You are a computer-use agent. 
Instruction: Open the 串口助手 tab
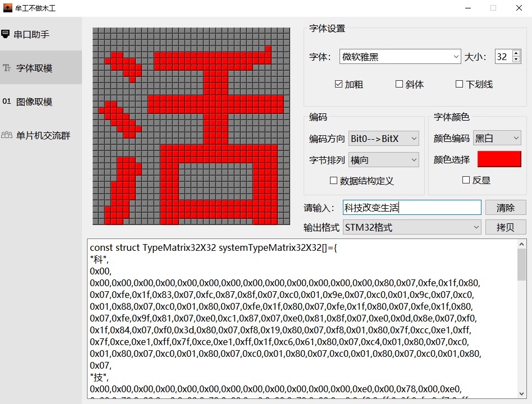[x=41, y=34]
